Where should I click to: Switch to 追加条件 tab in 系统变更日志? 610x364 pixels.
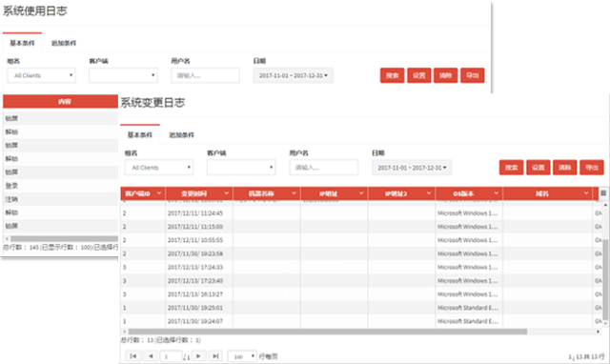click(x=181, y=135)
